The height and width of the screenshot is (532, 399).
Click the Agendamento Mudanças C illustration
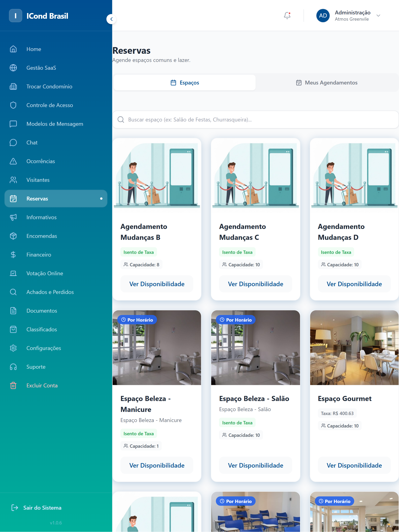[256, 176]
